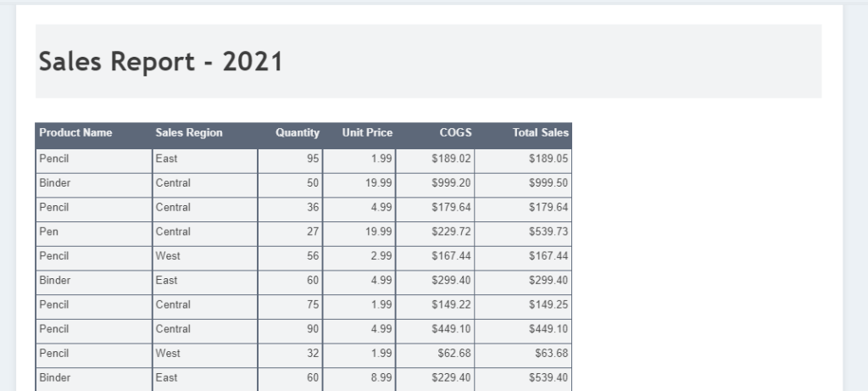This screenshot has height=391, width=868.
Task: Select the COGS column header
Action: click(455, 132)
